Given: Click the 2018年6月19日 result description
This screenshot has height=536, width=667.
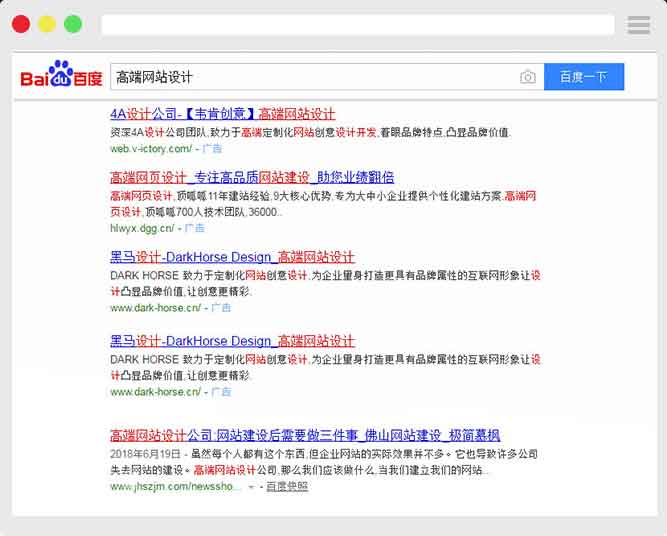Looking at the screenshot, I should tap(324, 462).
